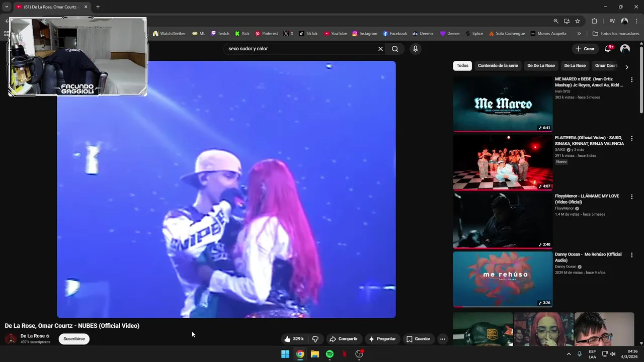The width and height of the screenshot is (644, 362).
Task: Open the Solo Cachengue bookmark
Action: click(x=507, y=34)
